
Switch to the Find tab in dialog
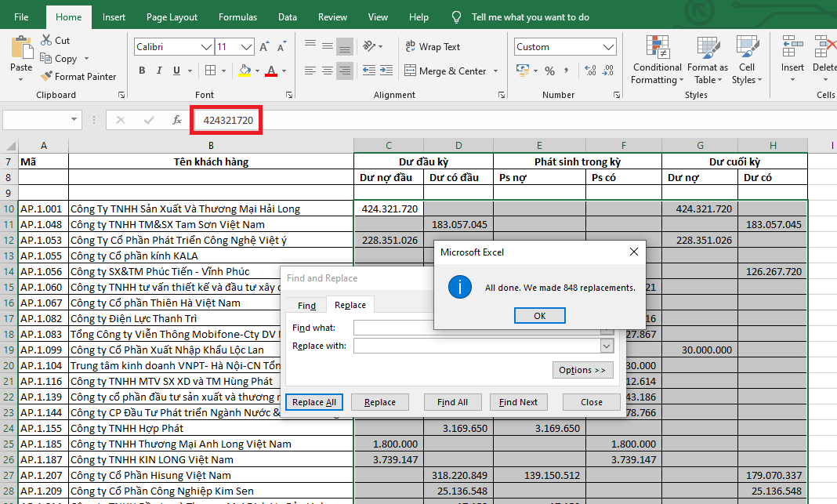[x=306, y=306]
